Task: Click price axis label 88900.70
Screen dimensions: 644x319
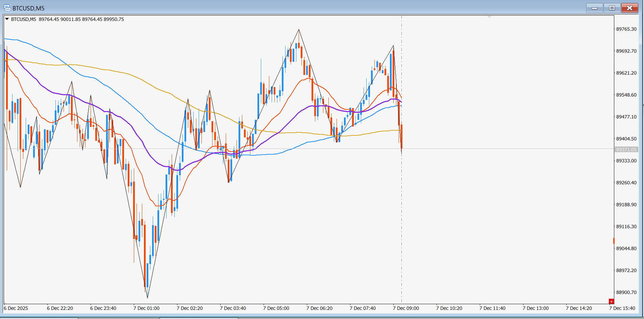Action: pos(626,292)
